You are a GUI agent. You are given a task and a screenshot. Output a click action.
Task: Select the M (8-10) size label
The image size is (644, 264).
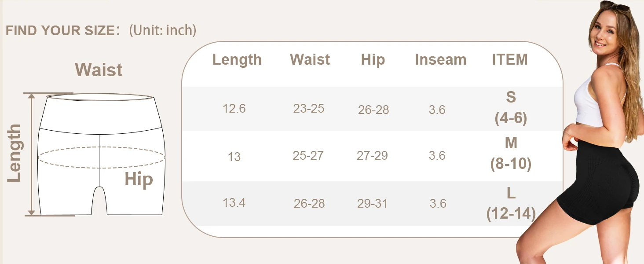511,154
